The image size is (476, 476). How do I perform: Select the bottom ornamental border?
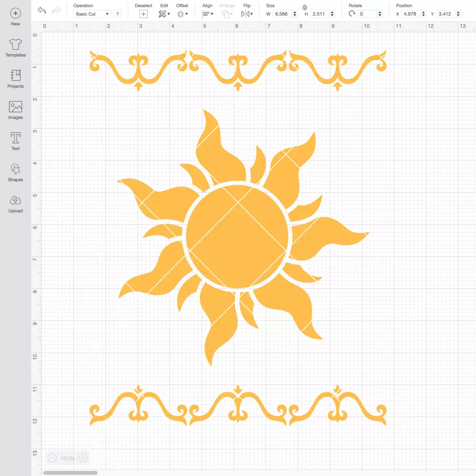(x=238, y=405)
